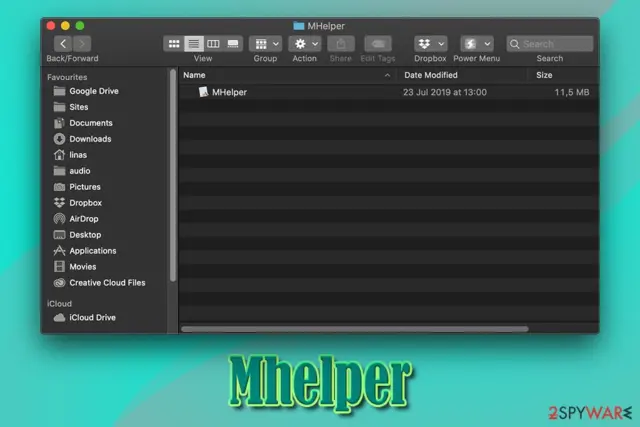The image size is (640, 427).
Task: Go forward with the Forward arrow
Action: (82, 44)
